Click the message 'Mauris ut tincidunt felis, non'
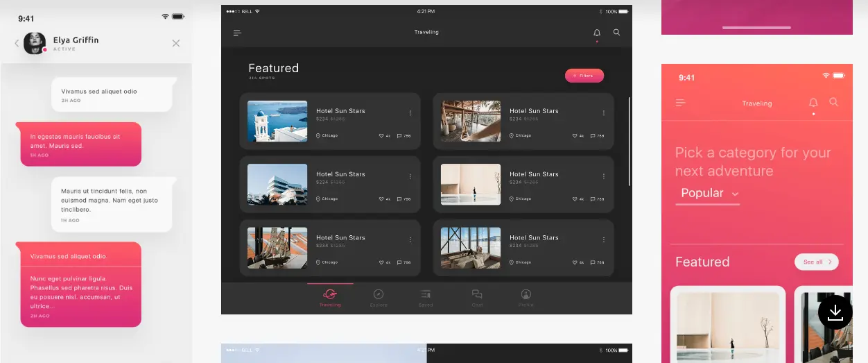 click(111, 205)
